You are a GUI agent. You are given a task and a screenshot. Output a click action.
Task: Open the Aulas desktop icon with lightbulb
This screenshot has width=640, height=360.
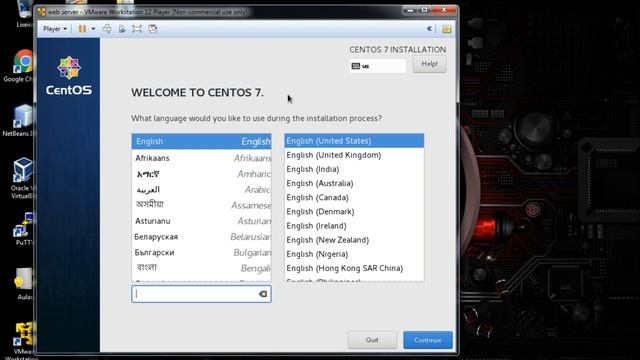pyautogui.click(x=23, y=284)
